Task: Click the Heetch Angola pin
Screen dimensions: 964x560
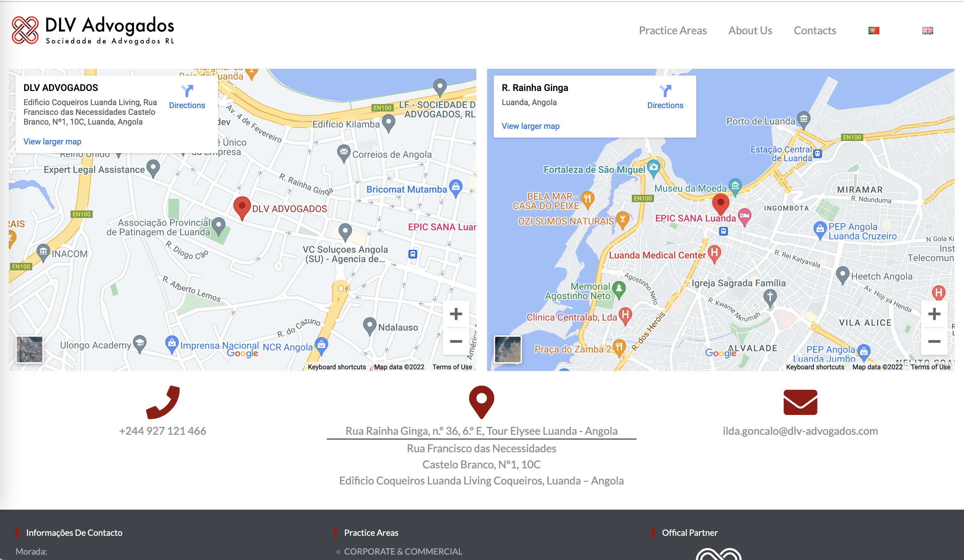Action: point(842,276)
